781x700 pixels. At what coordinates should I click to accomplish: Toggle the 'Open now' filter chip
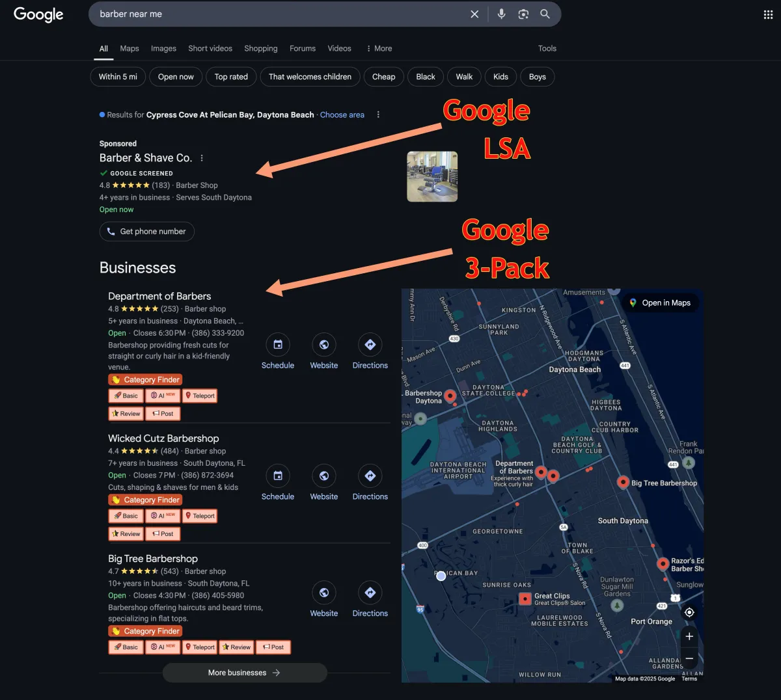pos(176,77)
